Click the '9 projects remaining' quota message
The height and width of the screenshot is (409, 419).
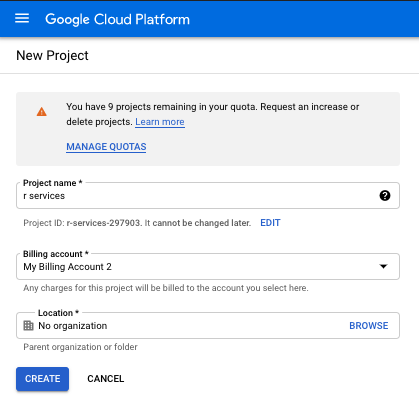[x=213, y=114]
